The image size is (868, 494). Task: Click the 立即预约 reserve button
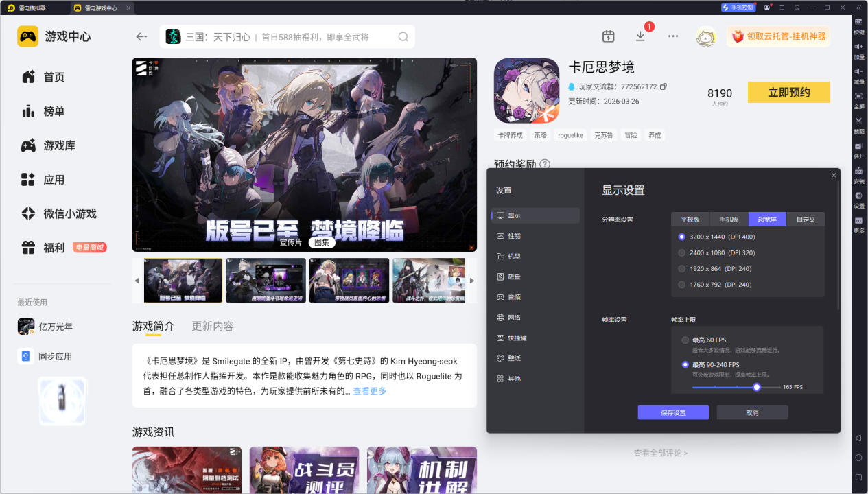789,93
